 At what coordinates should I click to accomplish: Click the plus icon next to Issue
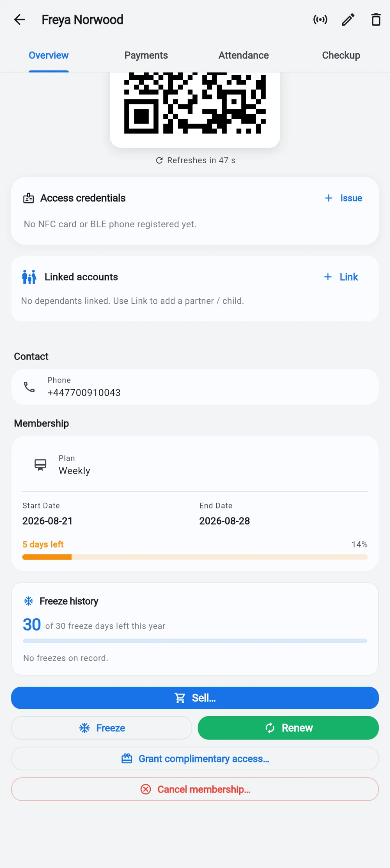point(328,198)
